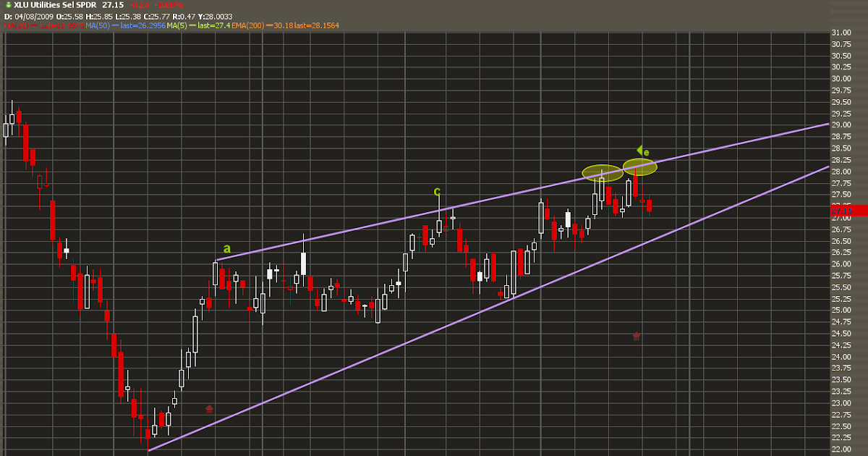Select the green 'c' wave label
Screen dimensions: 868x456
(x=437, y=191)
